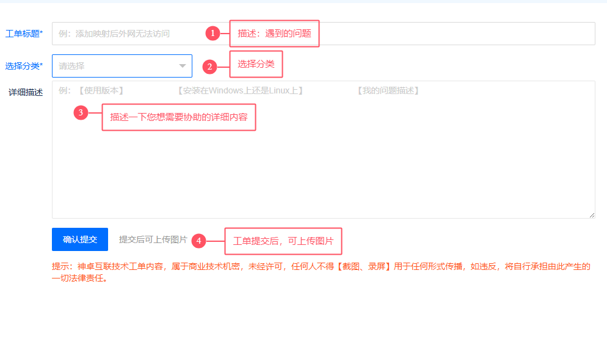Click the red number 4 badge

(198, 241)
